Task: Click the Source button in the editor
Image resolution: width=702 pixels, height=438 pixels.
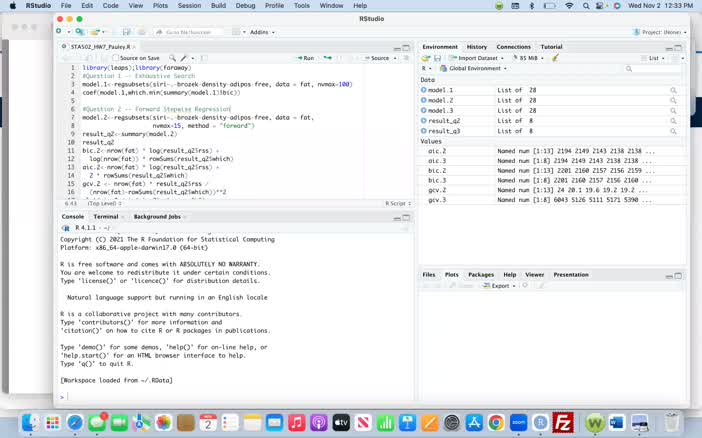Action: [x=377, y=58]
